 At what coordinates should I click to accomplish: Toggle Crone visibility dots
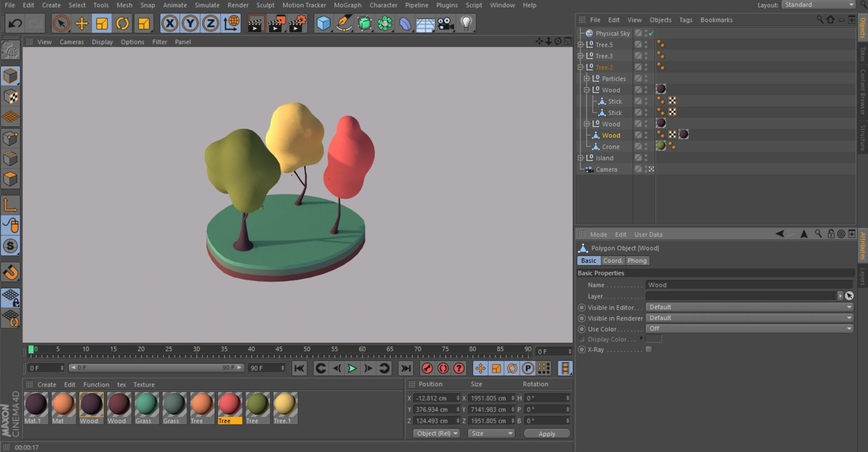646,147
